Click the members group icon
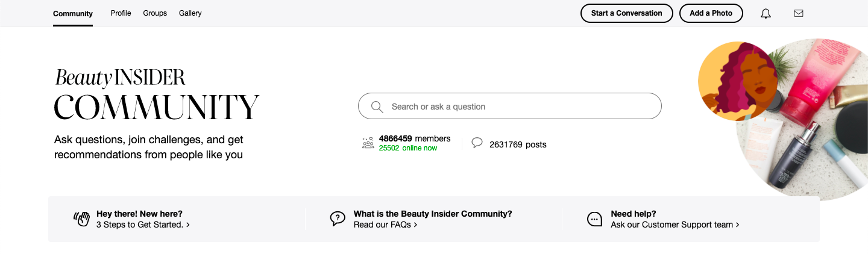 (x=368, y=143)
